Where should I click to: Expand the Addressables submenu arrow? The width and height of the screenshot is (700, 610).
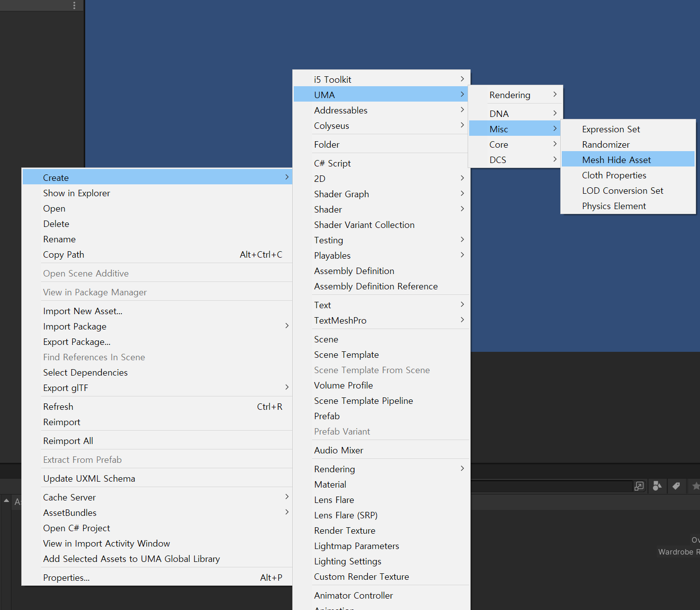tap(462, 110)
